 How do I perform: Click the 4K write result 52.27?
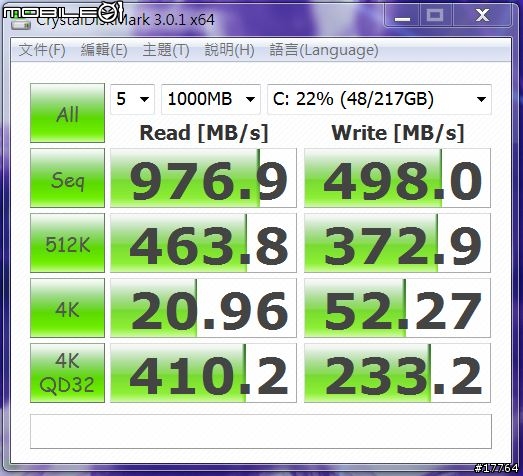pos(397,308)
